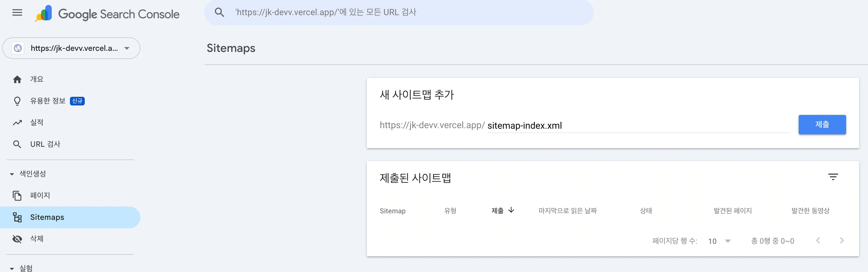
Task: Collapse the 색인생성 section
Action: (x=11, y=174)
